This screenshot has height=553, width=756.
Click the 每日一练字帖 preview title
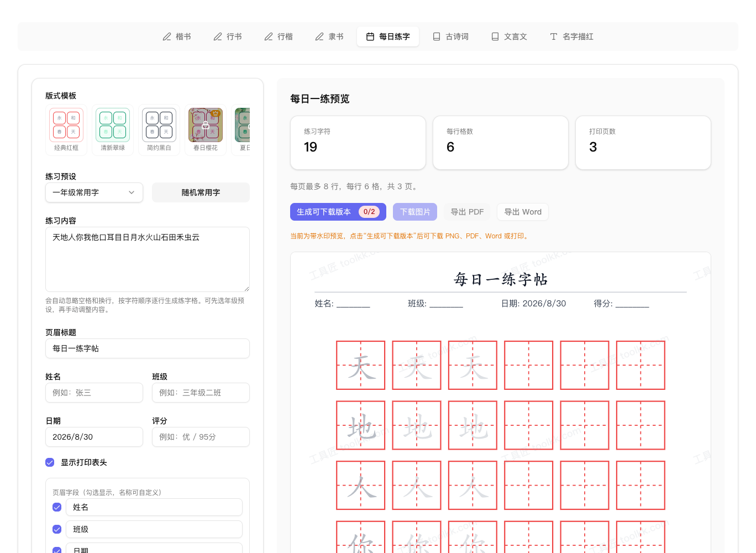click(x=501, y=279)
